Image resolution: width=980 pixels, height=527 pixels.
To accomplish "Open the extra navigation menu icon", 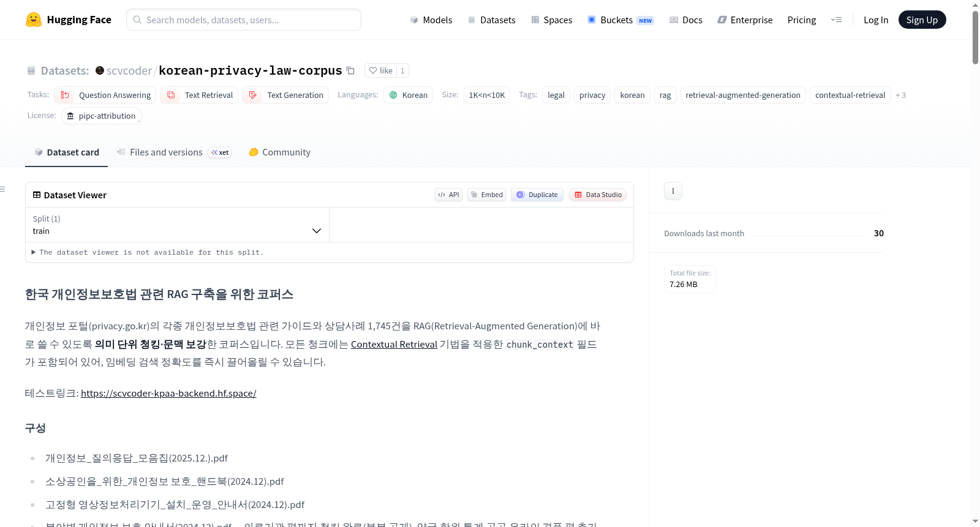I will pos(836,20).
